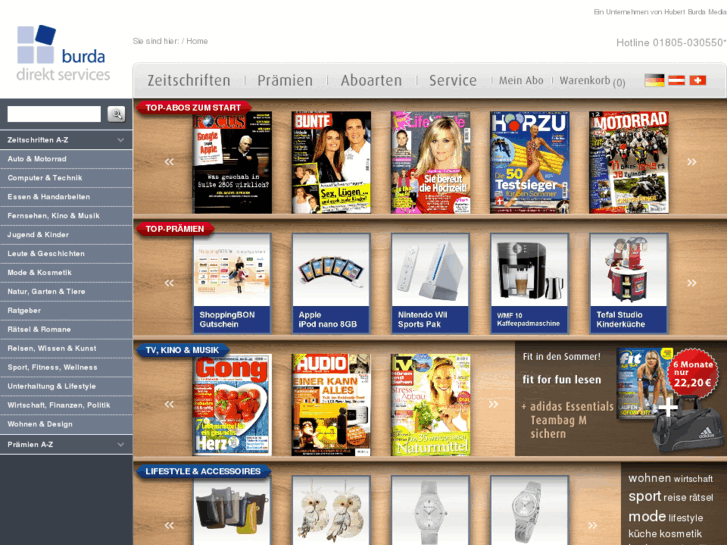Click the search magnifier button
This screenshot has width=727, height=545.
(116, 114)
